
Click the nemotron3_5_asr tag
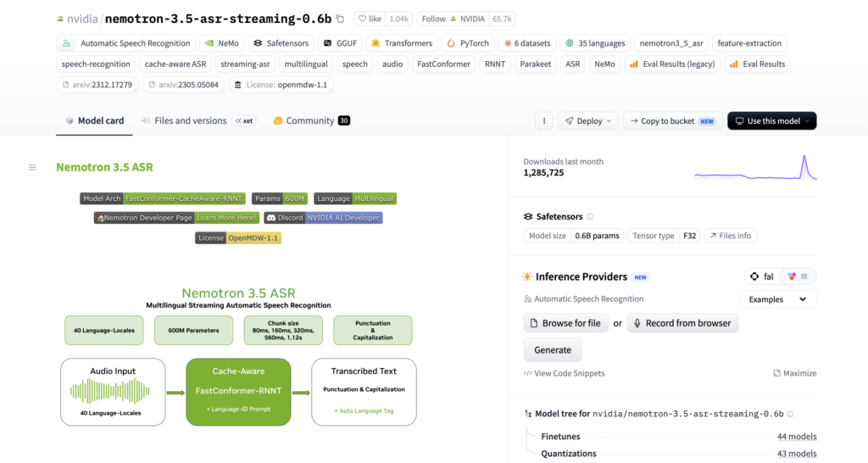671,43
